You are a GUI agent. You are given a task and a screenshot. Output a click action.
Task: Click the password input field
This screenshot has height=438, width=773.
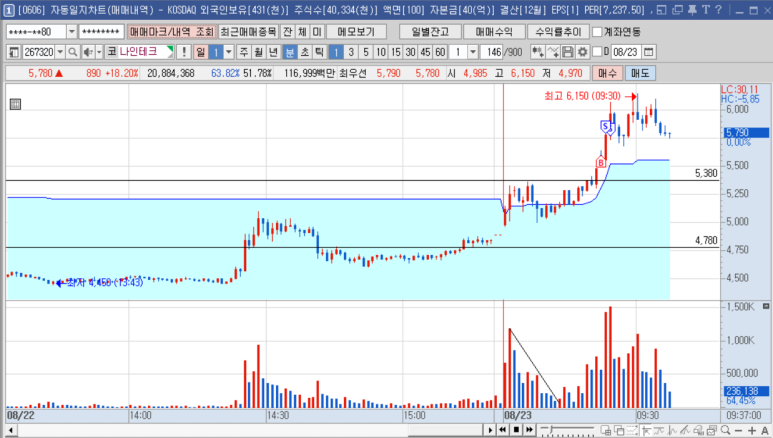pos(101,32)
